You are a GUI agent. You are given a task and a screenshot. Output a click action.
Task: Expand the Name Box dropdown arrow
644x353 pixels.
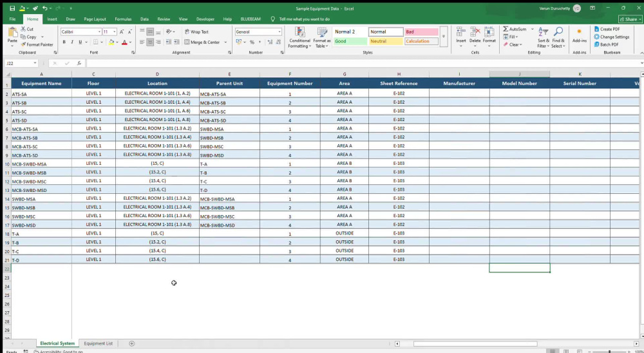(x=35, y=63)
